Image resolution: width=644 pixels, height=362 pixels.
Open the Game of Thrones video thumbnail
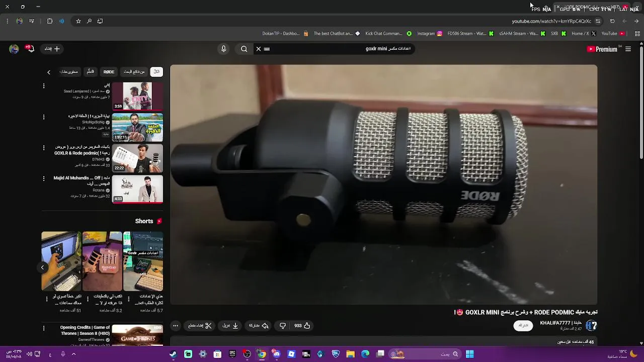[x=137, y=335]
